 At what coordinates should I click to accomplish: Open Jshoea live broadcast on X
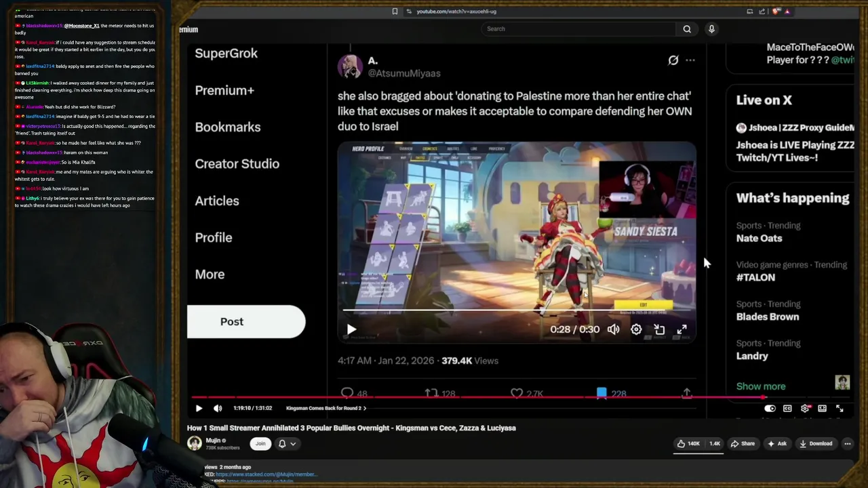pos(795,142)
